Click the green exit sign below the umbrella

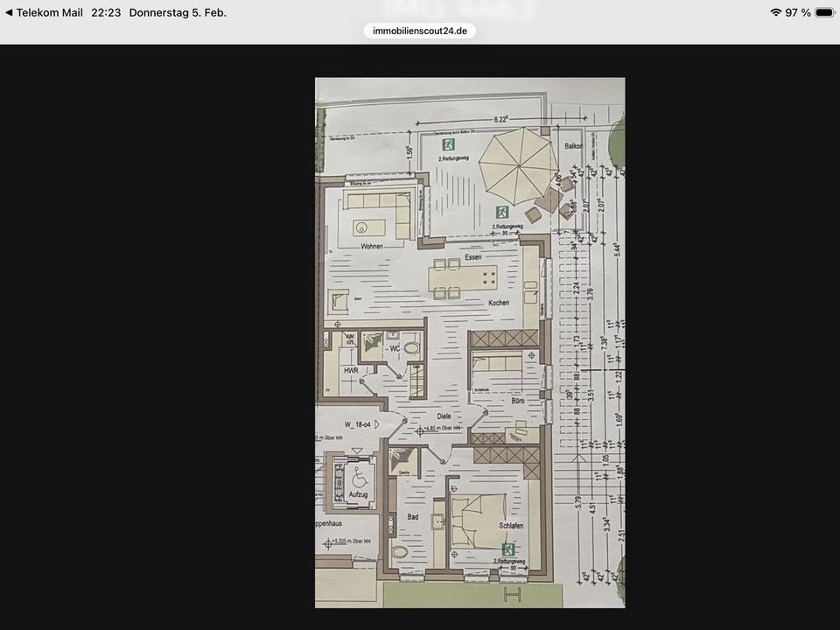[x=502, y=211]
